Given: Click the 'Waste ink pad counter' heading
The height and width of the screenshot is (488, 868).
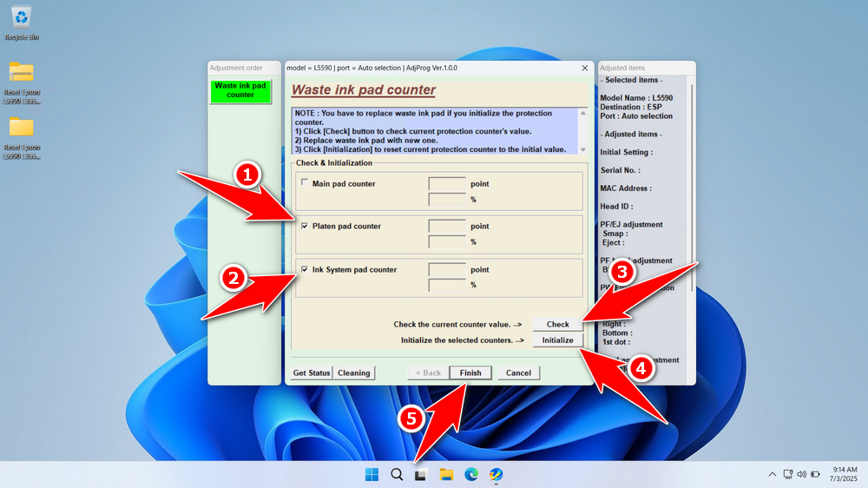Looking at the screenshot, I should [364, 89].
